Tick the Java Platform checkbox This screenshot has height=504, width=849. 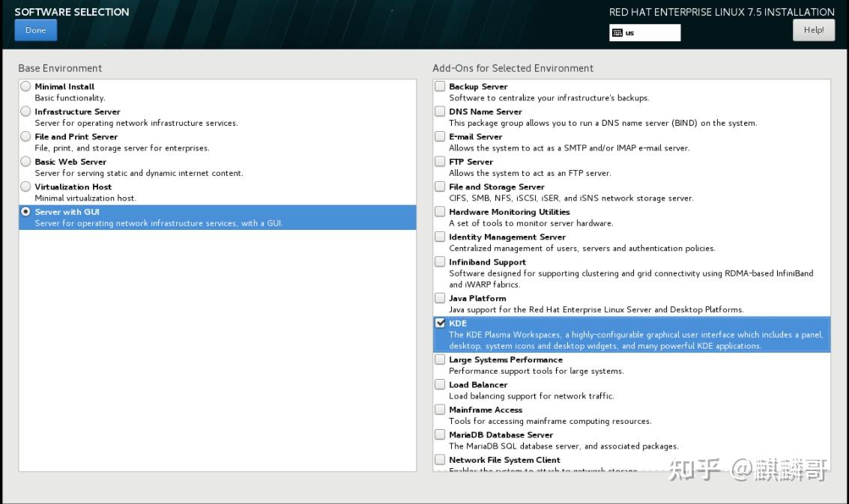tap(440, 298)
